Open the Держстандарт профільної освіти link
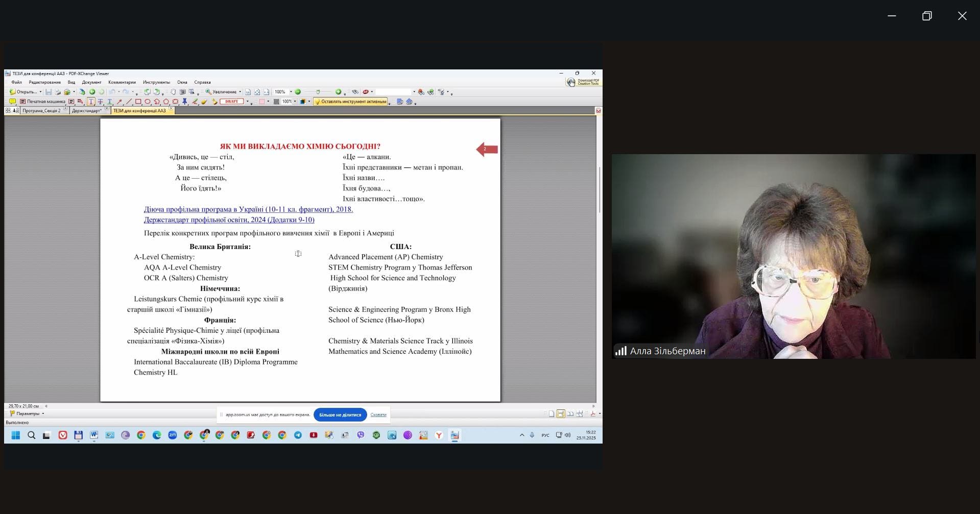980x514 pixels. point(229,220)
